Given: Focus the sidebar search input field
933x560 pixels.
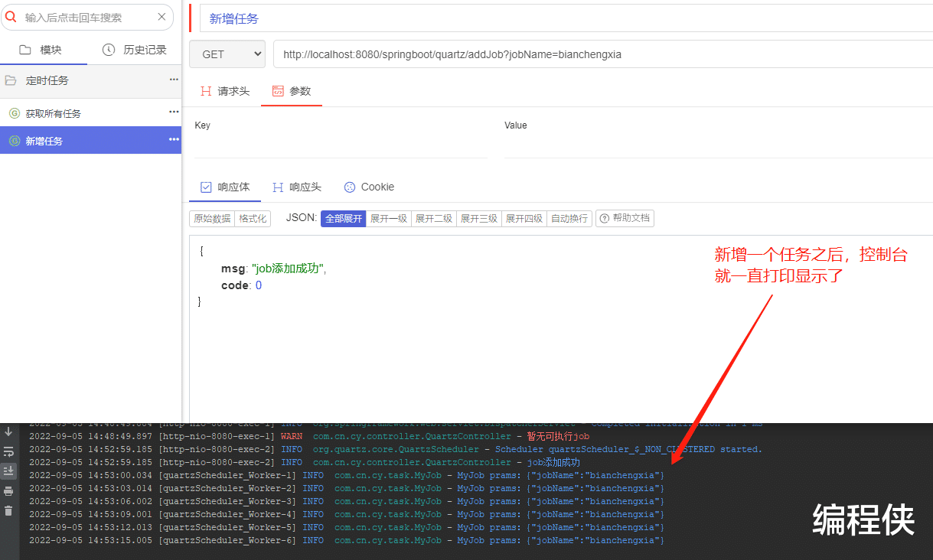Looking at the screenshot, I should coord(88,17).
